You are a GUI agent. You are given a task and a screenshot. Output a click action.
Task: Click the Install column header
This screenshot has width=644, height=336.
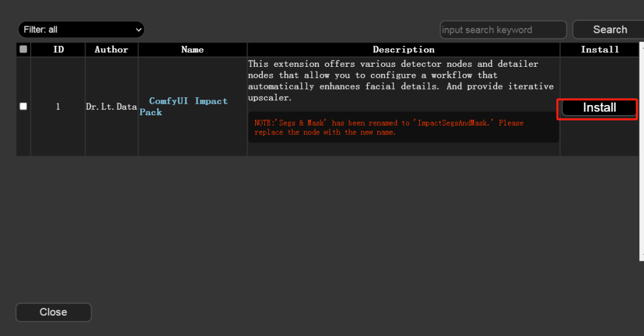600,50
